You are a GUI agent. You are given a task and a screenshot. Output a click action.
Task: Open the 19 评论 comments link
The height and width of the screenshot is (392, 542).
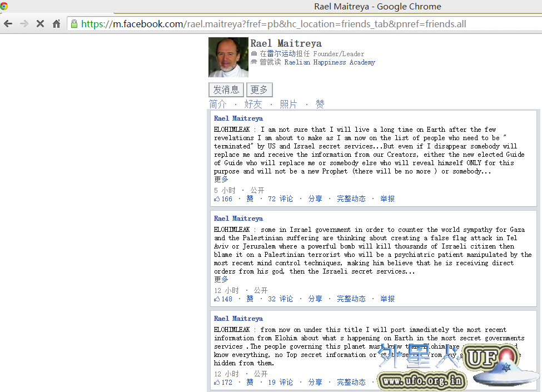280,383
